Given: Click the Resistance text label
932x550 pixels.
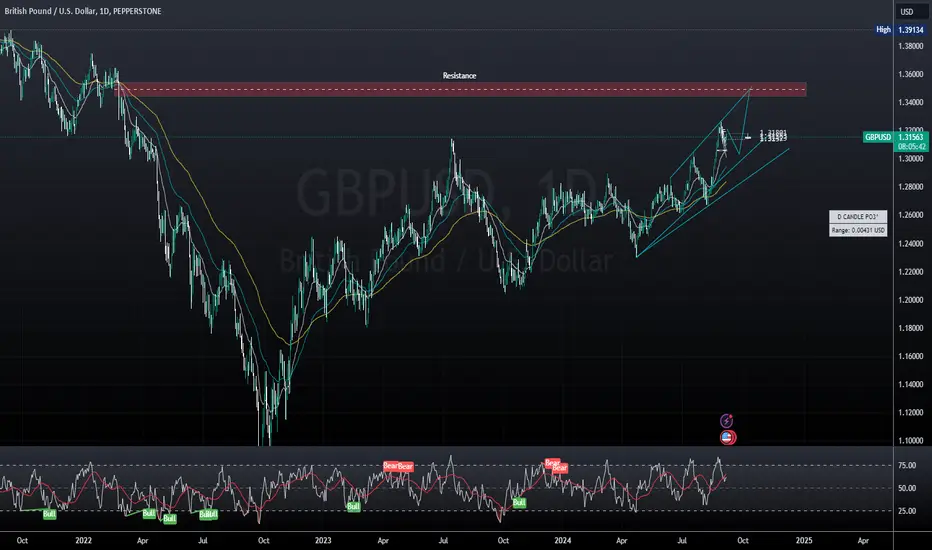Looking at the screenshot, I should point(459,76).
